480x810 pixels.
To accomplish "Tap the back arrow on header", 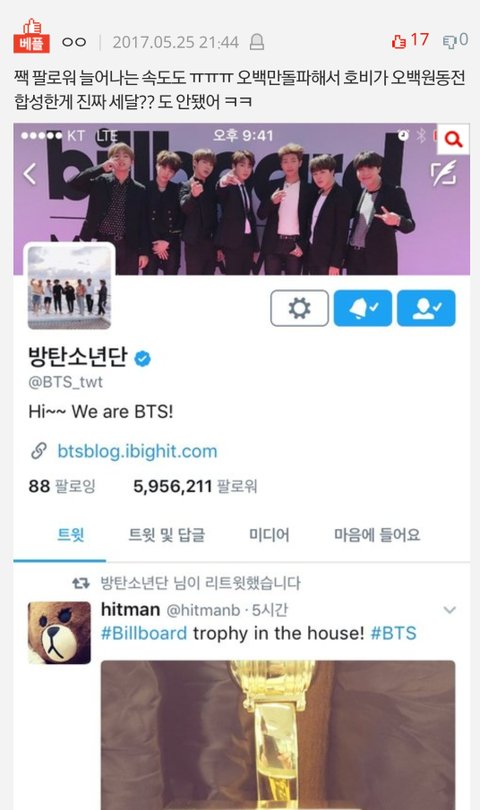I will click(x=30, y=174).
